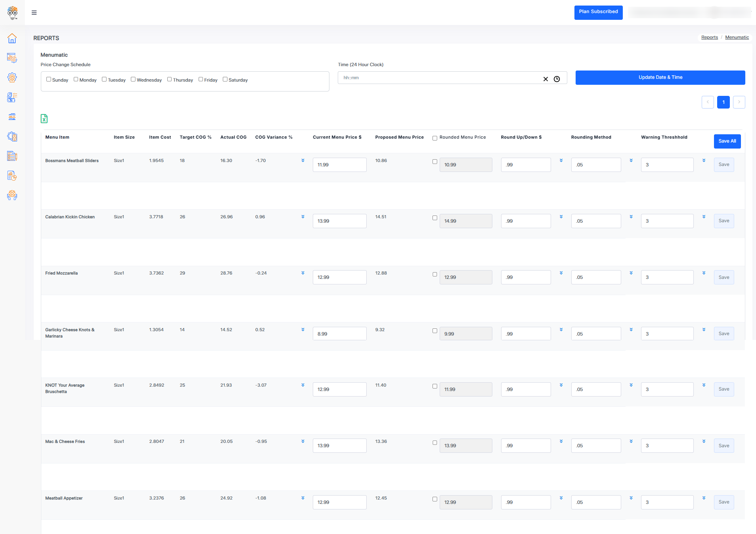Check rounded price box for Calabrian Kickin Chicken
This screenshot has height=534, width=756.
[x=434, y=218]
